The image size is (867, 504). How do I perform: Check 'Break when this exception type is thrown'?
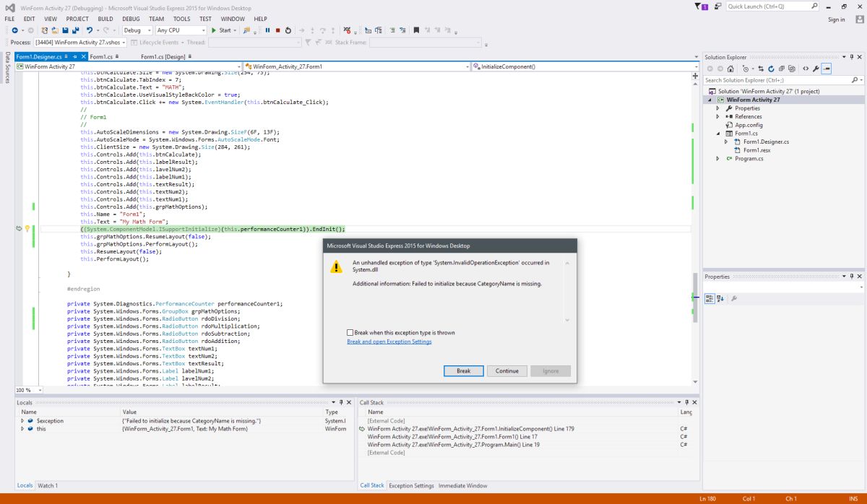pos(350,333)
